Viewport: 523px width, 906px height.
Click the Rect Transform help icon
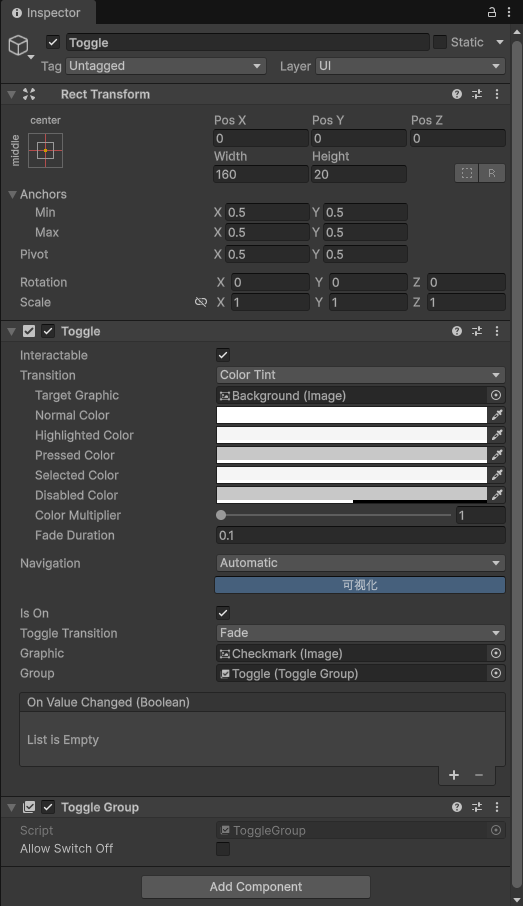[457, 94]
